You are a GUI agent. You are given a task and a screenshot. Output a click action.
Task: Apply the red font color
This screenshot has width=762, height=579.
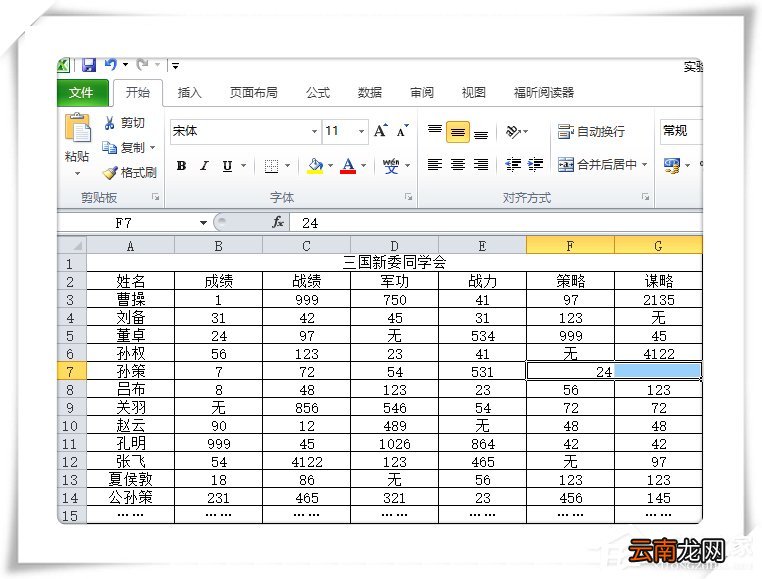[x=348, y=166]
